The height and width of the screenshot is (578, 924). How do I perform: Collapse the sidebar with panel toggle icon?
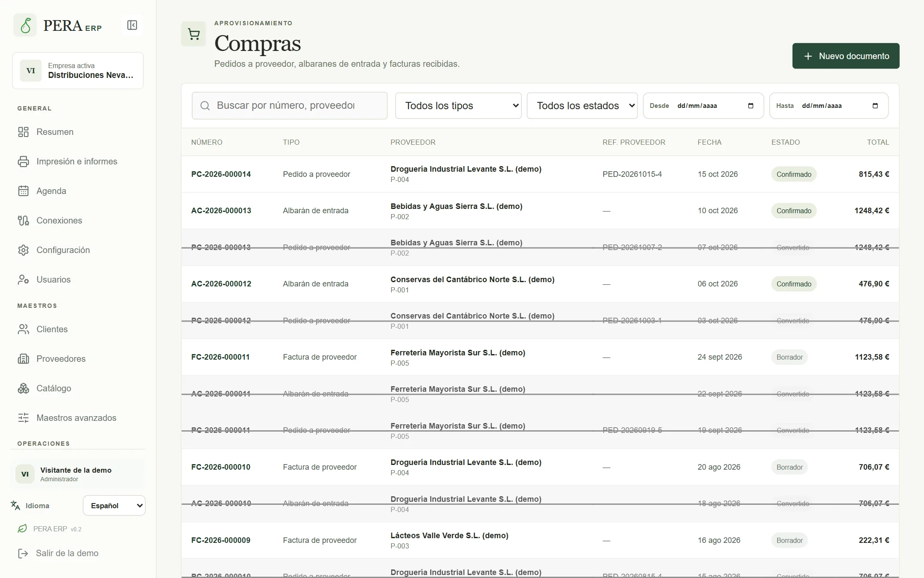[x=132, y=25]
